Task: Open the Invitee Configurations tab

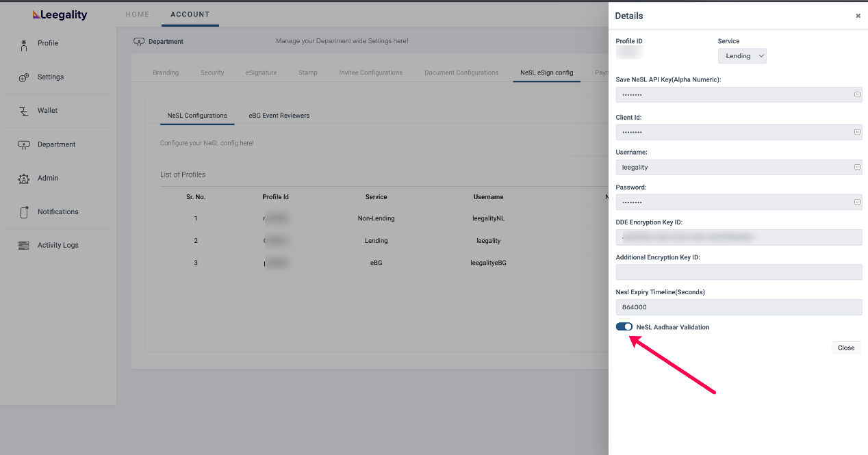Action: click(x=371, y=73)
